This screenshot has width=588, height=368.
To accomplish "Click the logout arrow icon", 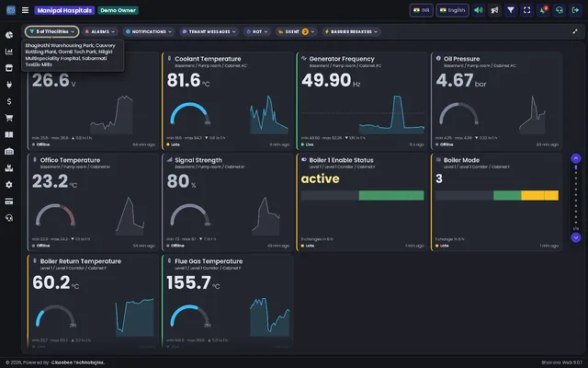I will tap(575, 10).
